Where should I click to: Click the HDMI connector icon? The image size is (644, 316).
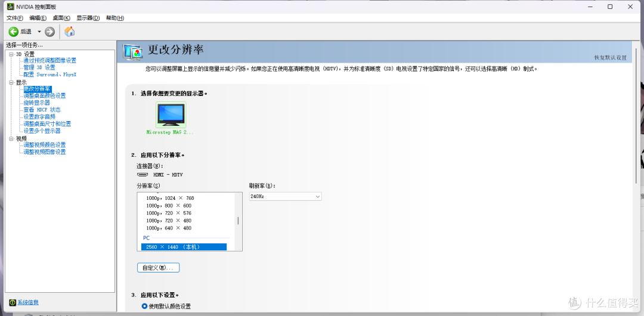[142, 175]
